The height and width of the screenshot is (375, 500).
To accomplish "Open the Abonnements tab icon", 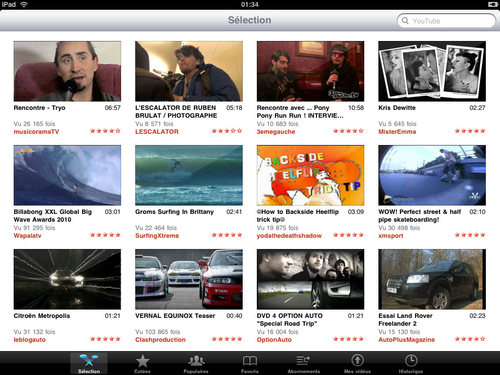I will click(x=303, y=361).
